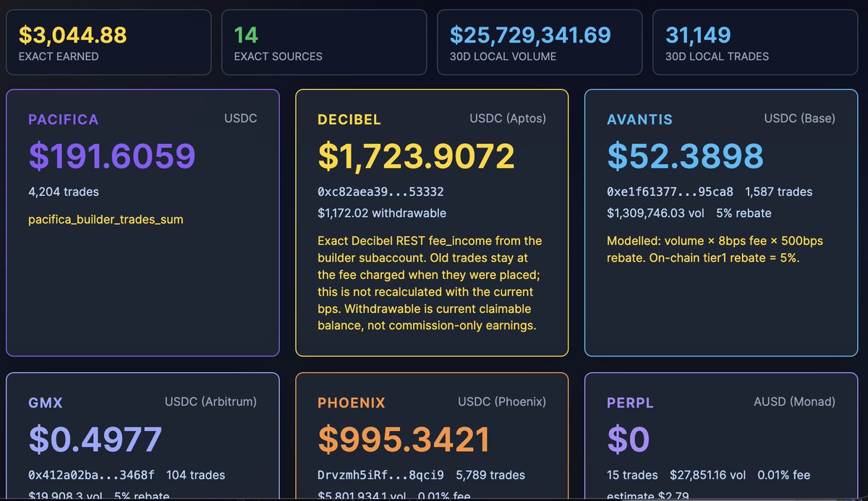This screenshot has width=868, height=501.
Task: Click the AUSD (Monad) label
Action: click(794, 401)
